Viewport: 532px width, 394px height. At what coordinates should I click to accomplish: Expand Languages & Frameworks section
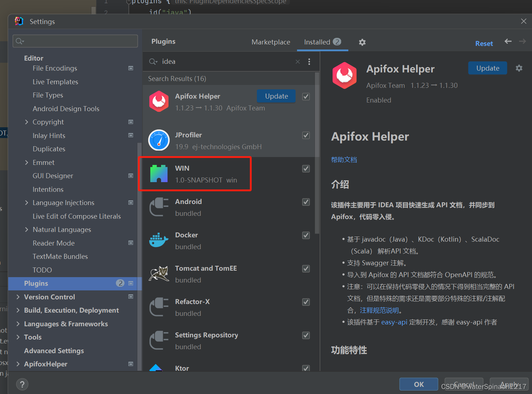coord(18,324)
